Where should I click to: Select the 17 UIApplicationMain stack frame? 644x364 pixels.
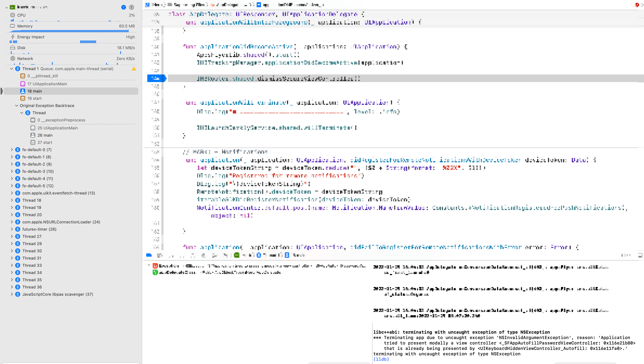47,84
